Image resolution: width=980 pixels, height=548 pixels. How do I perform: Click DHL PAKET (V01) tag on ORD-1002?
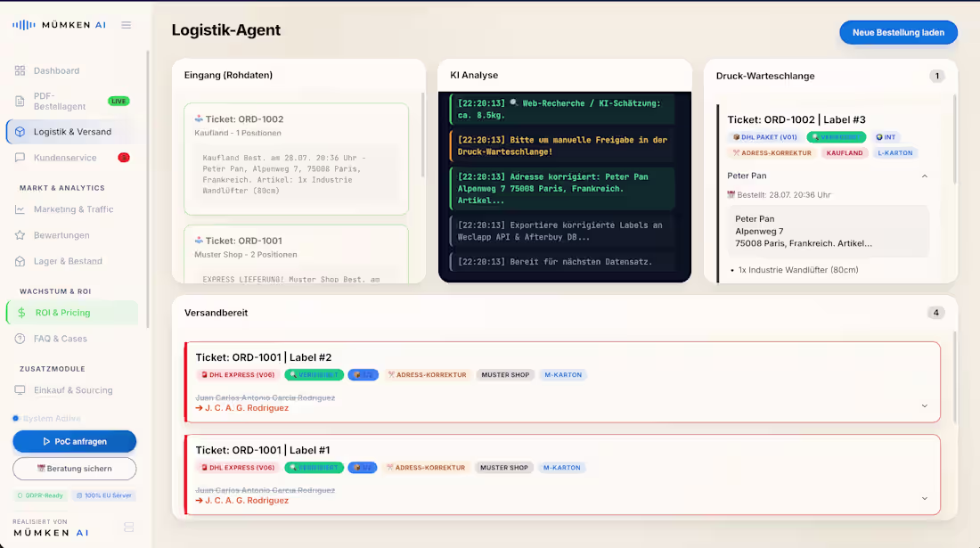[765, 137]
